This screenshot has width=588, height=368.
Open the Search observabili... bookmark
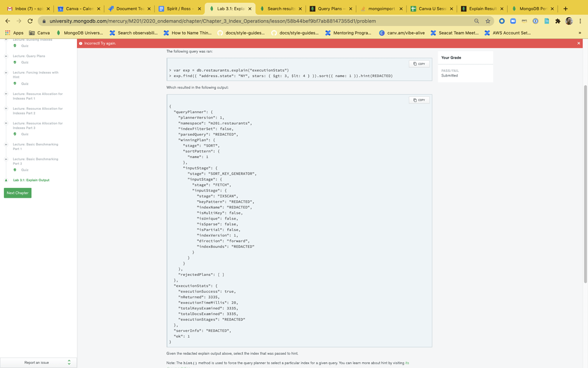point(133,33)
